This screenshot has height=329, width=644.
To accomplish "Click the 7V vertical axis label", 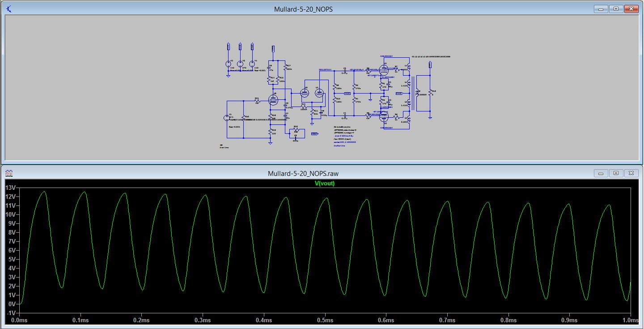I will coord(13,241).
